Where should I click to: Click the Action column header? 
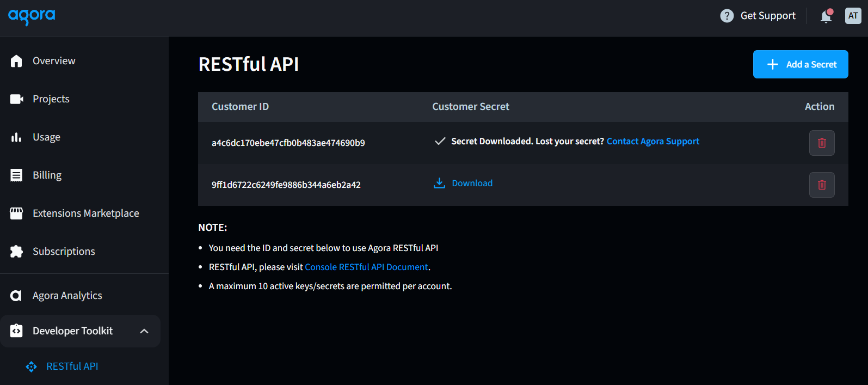click(820, 107)
